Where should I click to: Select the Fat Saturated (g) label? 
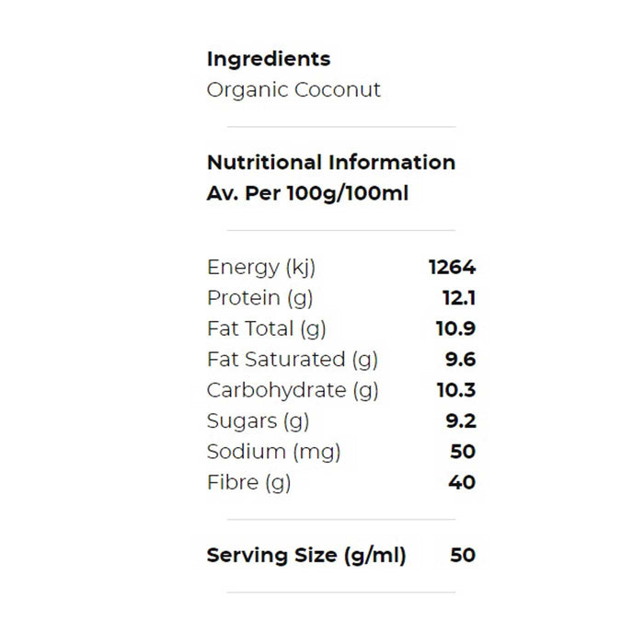(x=293, y=360)
